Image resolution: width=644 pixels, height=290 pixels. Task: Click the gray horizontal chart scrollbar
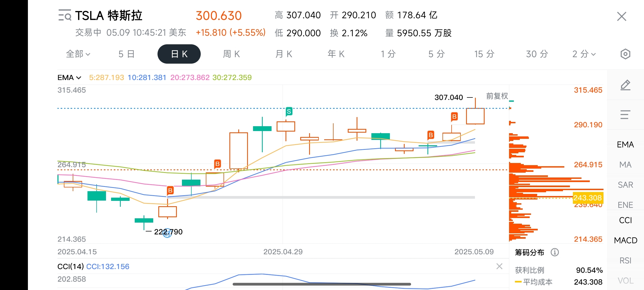tap(322, 284)
